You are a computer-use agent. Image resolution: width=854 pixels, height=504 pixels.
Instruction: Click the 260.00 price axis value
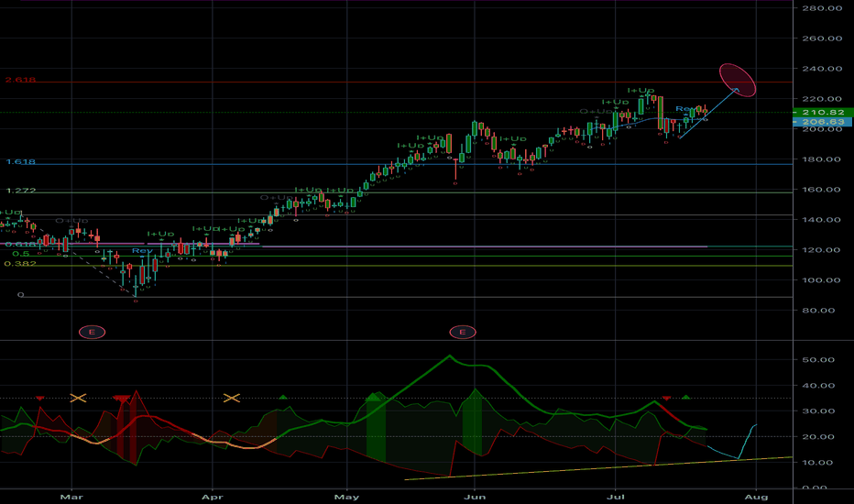[x=822, y=38]
